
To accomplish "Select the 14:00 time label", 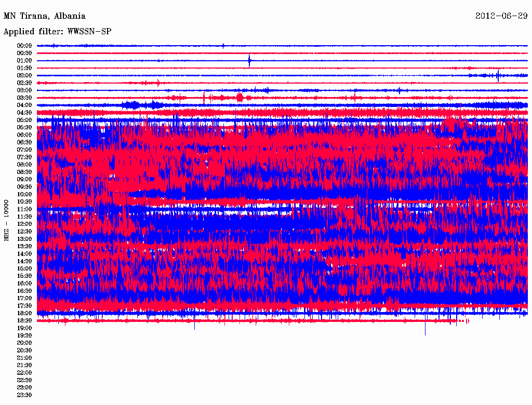I will click(24, 253).
